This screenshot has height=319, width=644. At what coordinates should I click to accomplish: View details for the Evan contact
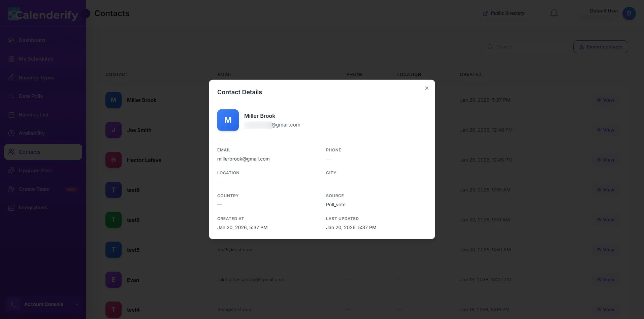[x=606, y=280]
